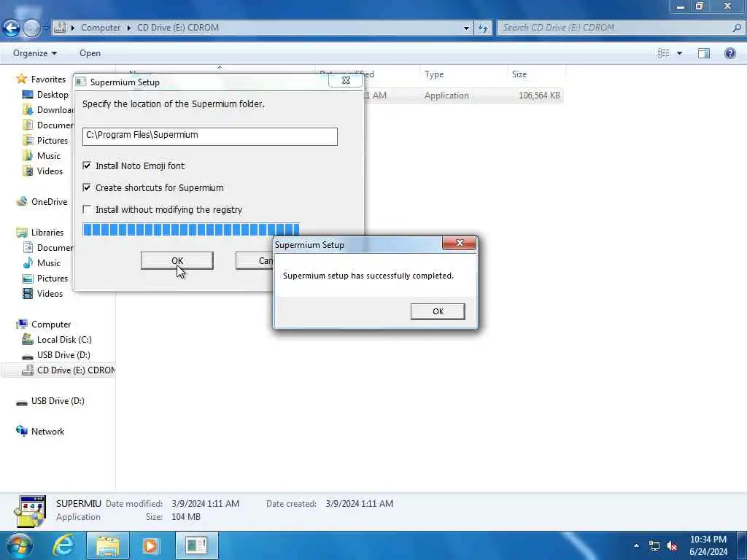Image resolution: width=747 pixels, height=560 pixels.
Task: Open the Windows Start button
Action: (20, 545)
